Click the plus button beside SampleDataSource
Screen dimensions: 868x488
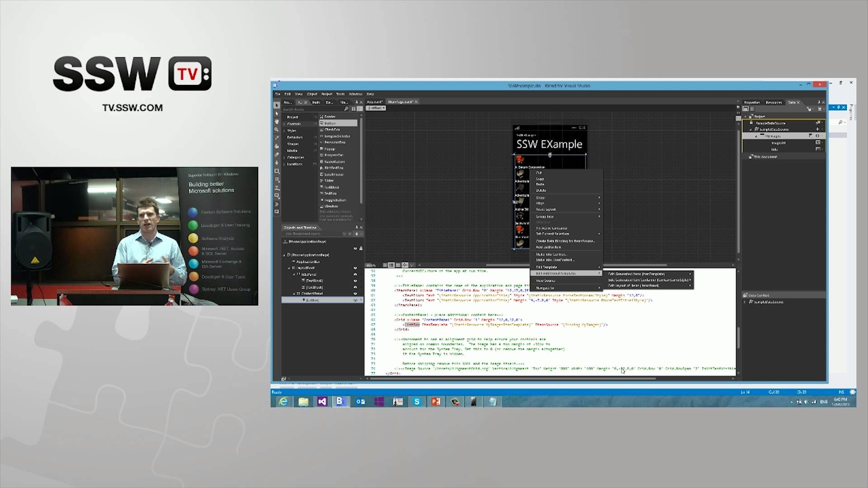point(817,129)
